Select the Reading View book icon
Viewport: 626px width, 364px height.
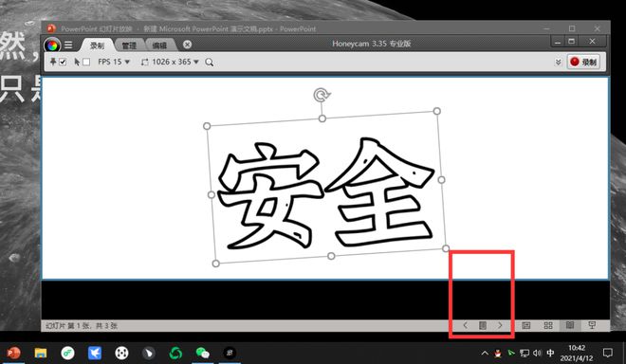tap(570, 325)
